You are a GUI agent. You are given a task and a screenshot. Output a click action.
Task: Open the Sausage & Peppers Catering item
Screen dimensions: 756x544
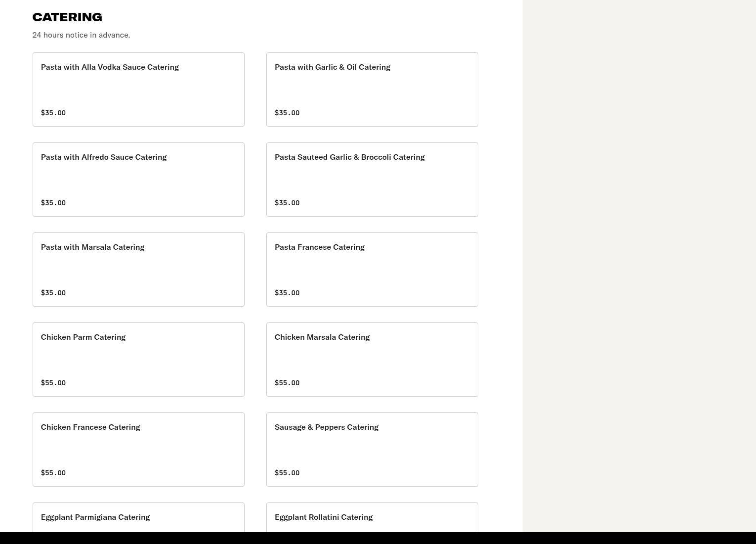pos(372,450)
